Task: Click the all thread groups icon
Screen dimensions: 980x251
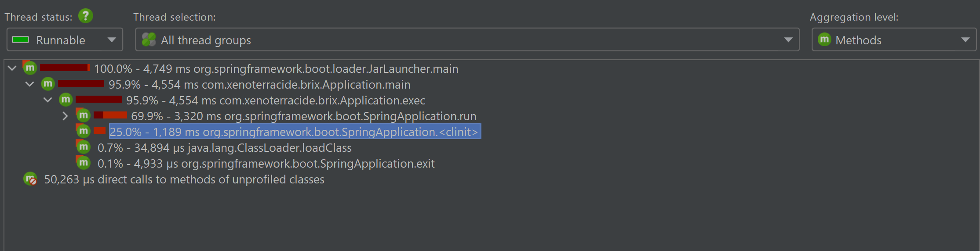Action: coord(149,39)
